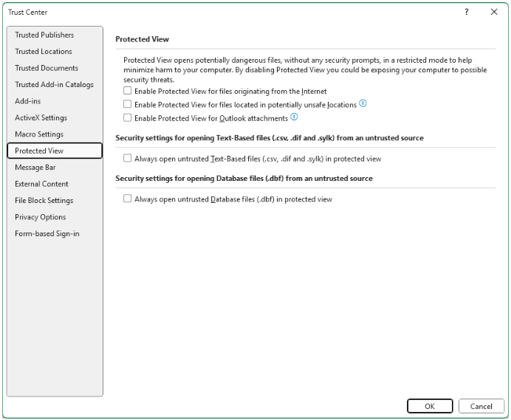
Task: Enable Protected View for Internet files
Action: 128,92
